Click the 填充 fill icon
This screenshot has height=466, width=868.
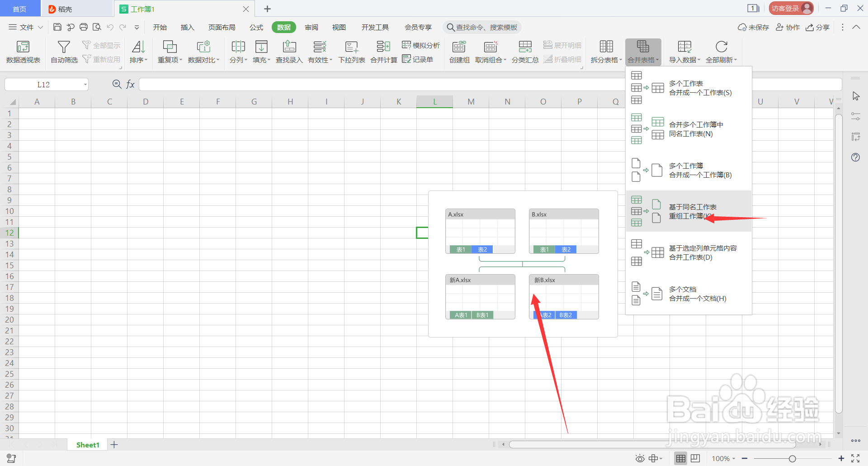(x=261, y=47)
